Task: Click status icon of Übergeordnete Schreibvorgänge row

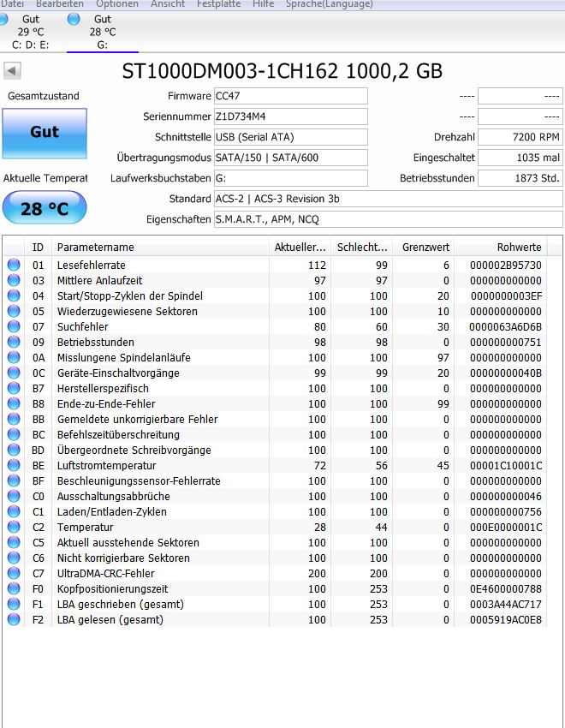Action: pos(14,450)
